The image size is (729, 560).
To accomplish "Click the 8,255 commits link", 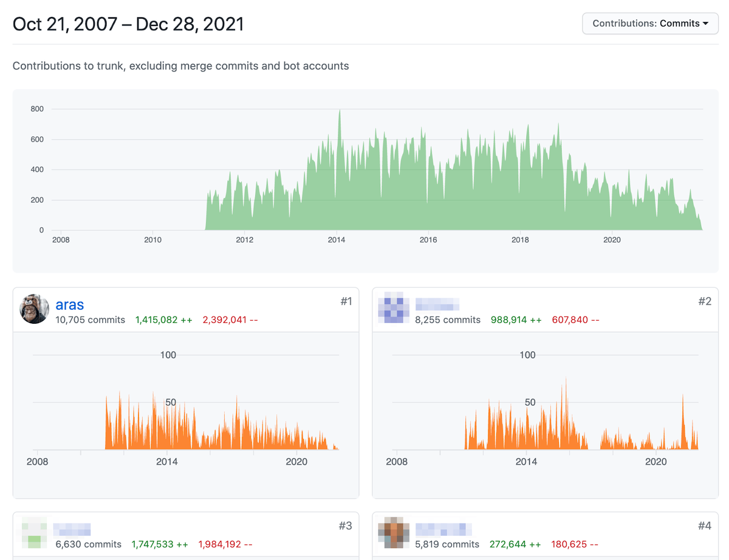I will coord(448,319).
